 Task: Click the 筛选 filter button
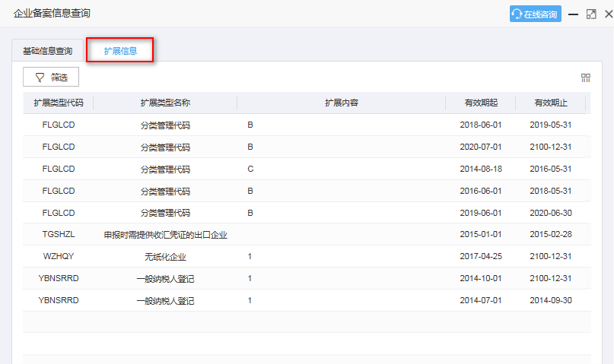51,77
